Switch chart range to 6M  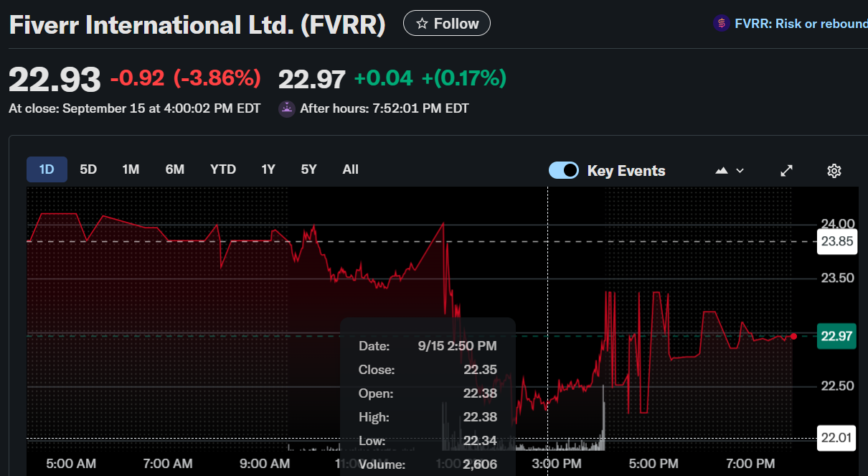click(x=175, y=169)
